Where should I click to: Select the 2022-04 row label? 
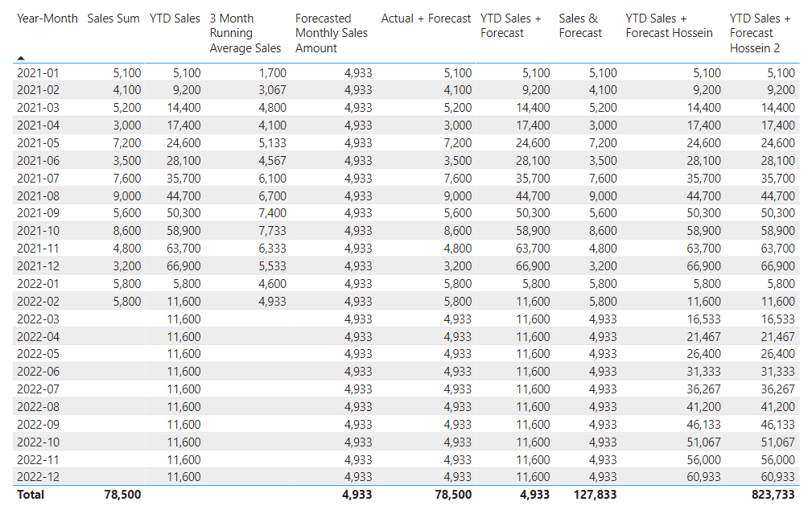click(39, 336)
